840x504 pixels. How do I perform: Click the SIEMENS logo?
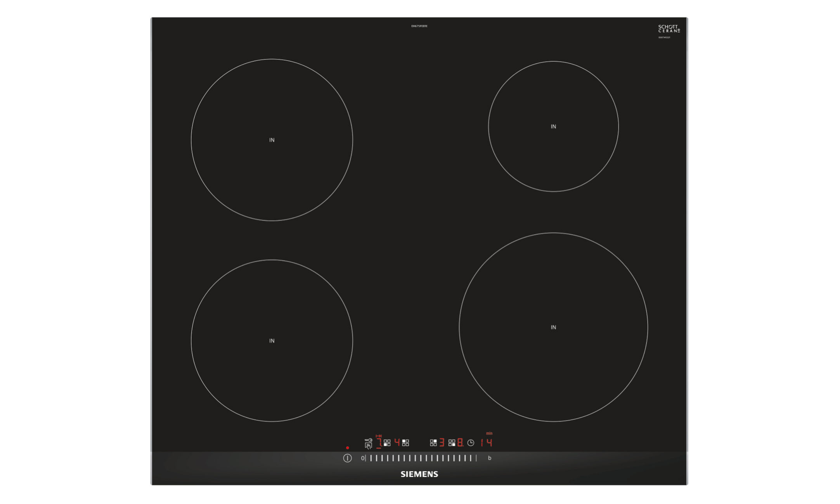(419, 474)
